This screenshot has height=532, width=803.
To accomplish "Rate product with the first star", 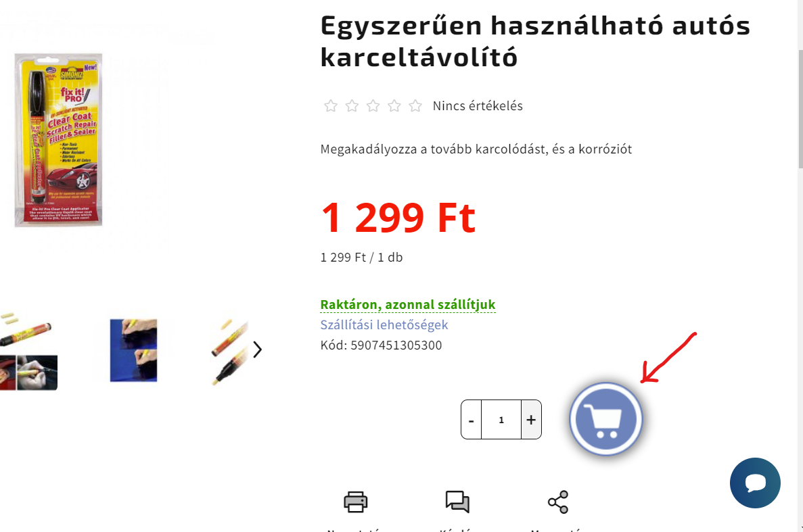I will (331, 106).
